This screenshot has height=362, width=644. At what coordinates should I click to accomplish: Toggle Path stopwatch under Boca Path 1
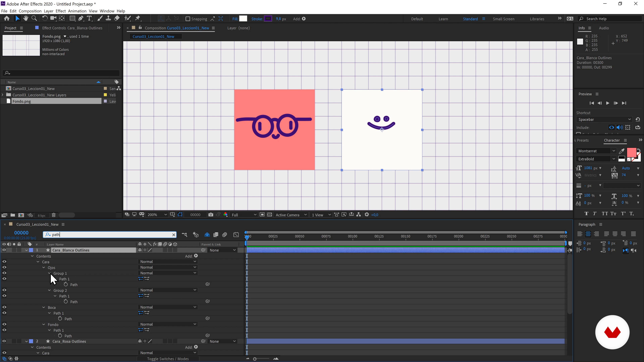60,319
